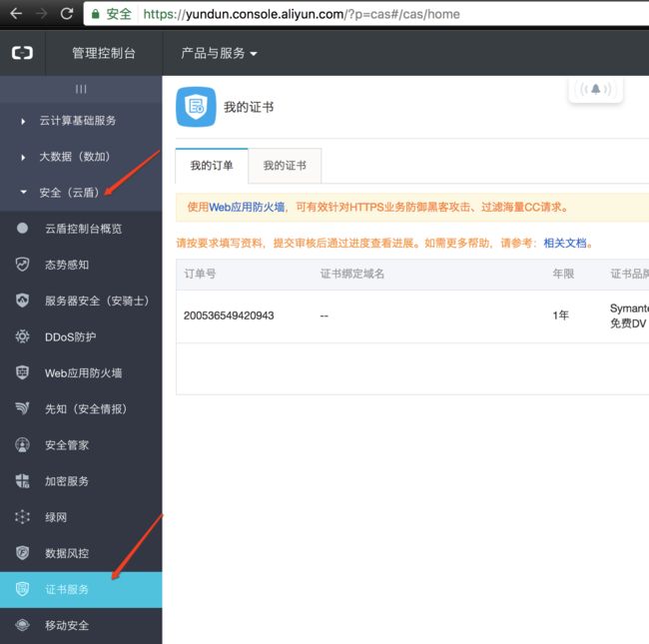Click the 年限 column header
The width and height of the screenshot is (649, 644).
(563, 274)
